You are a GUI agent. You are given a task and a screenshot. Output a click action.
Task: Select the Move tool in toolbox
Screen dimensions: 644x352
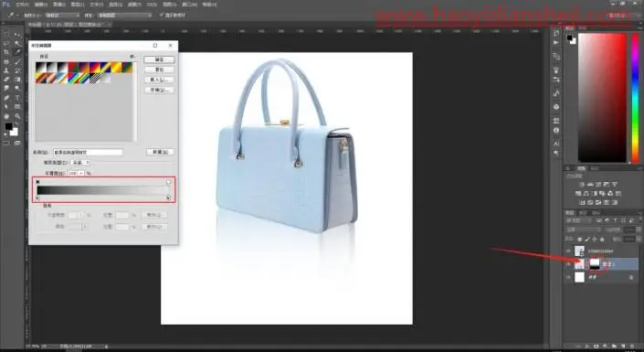coord(17,35)
